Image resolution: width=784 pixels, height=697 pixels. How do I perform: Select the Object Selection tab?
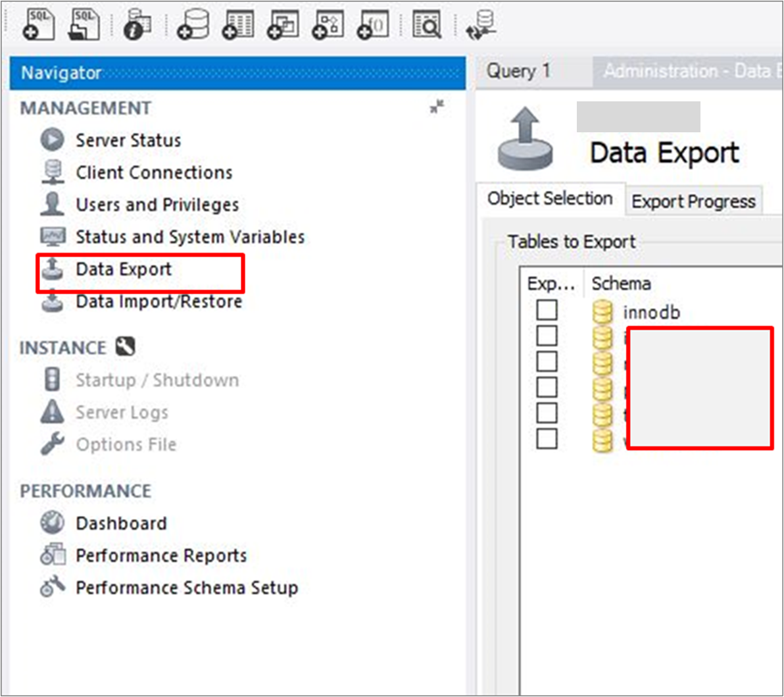click(550, 199)
